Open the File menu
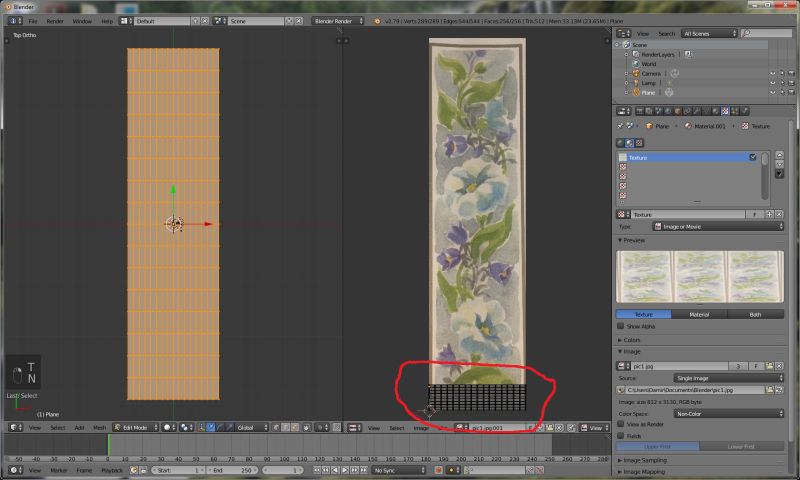 (x=33, y=21)
